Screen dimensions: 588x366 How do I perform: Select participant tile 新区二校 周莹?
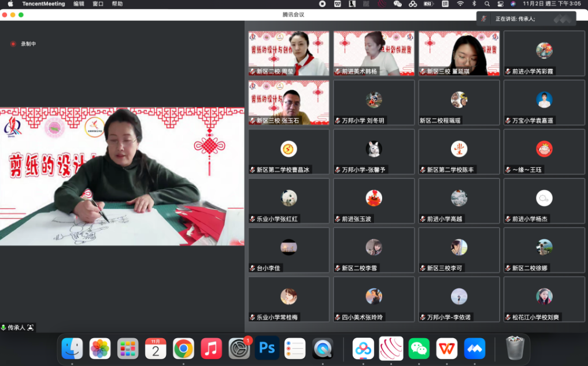(289, 53)
